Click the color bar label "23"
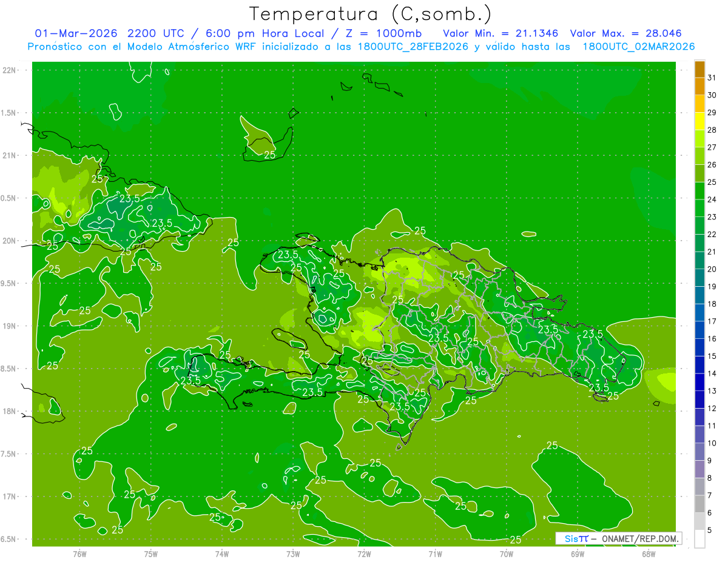The image size is (728, 562). click(x=712, y=217)
